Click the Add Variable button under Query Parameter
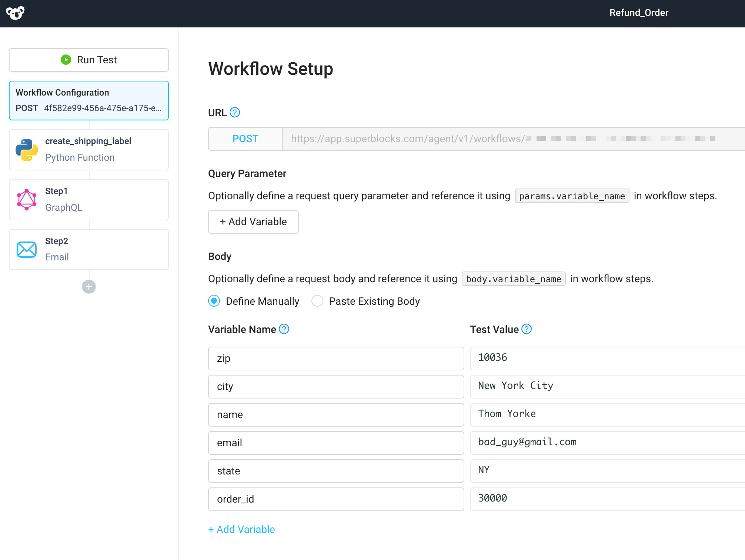745x560 pixels. click(x=253, y=221)
